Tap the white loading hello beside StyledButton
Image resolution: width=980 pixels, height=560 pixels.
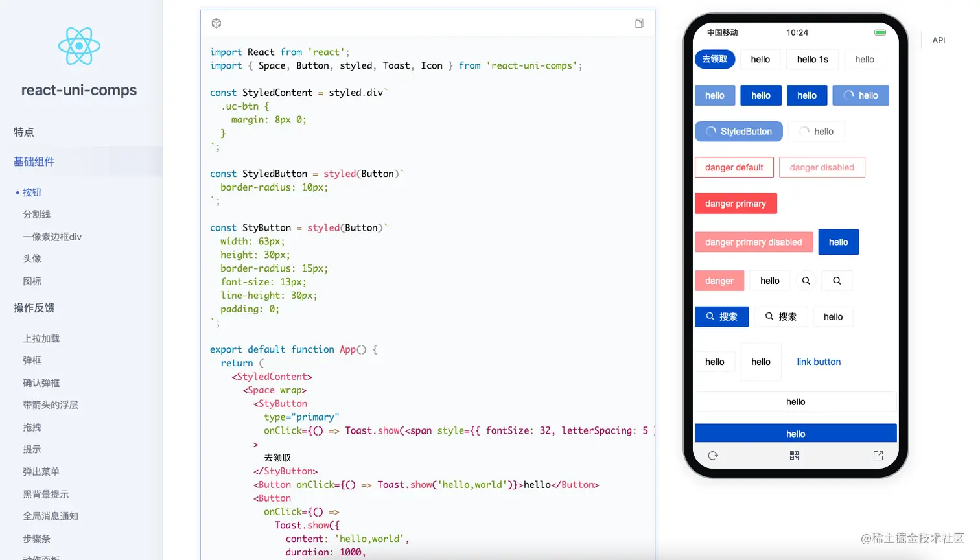(x=817, y=132)
